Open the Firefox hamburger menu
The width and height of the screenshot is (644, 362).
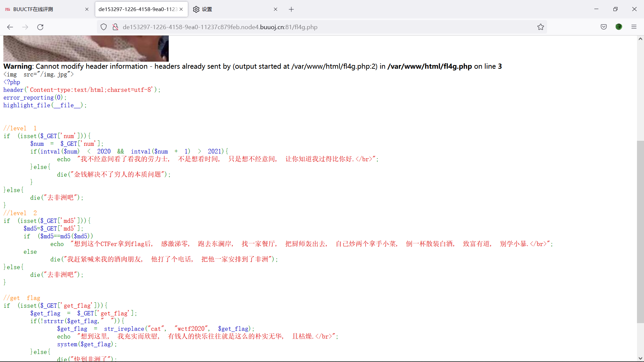pos(634,27)
